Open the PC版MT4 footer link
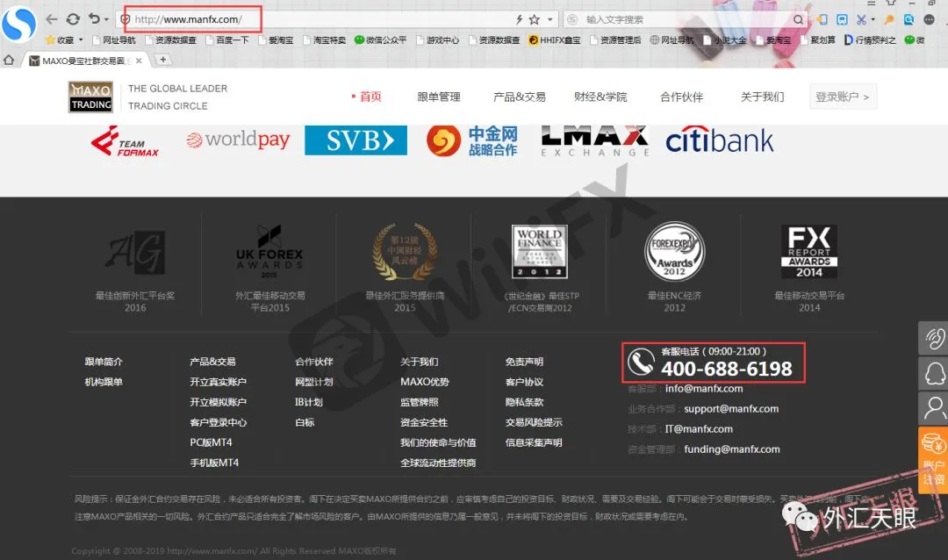This screenshot has height=560, width=948. click(x=211, y=442)
